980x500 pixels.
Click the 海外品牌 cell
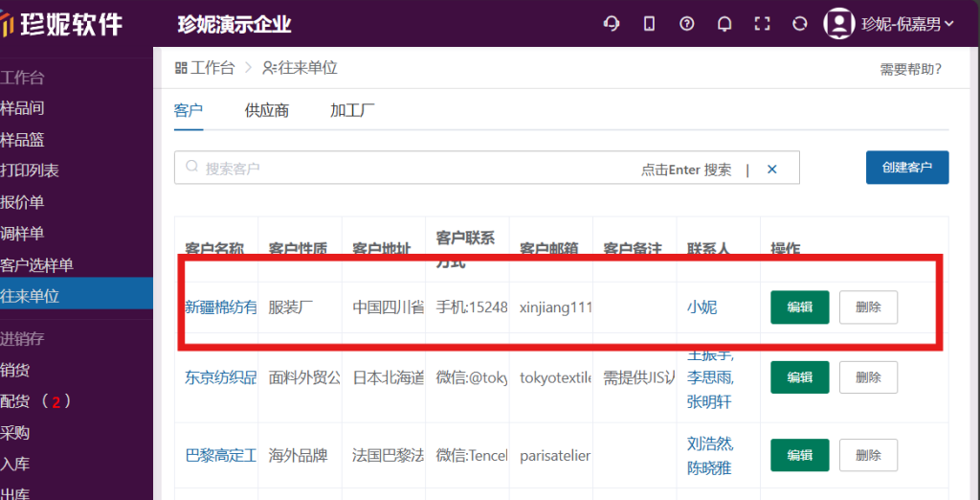[x=299, y=455]
